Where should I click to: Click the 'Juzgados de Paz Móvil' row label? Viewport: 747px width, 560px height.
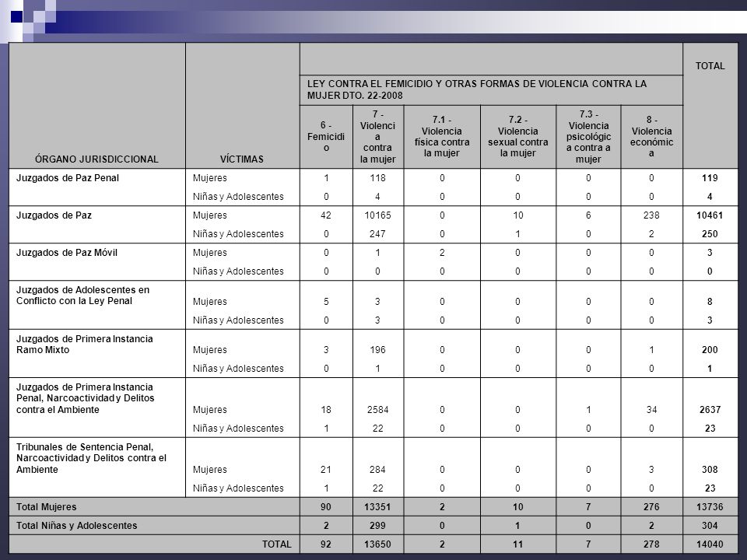click(x=67, y=253)
